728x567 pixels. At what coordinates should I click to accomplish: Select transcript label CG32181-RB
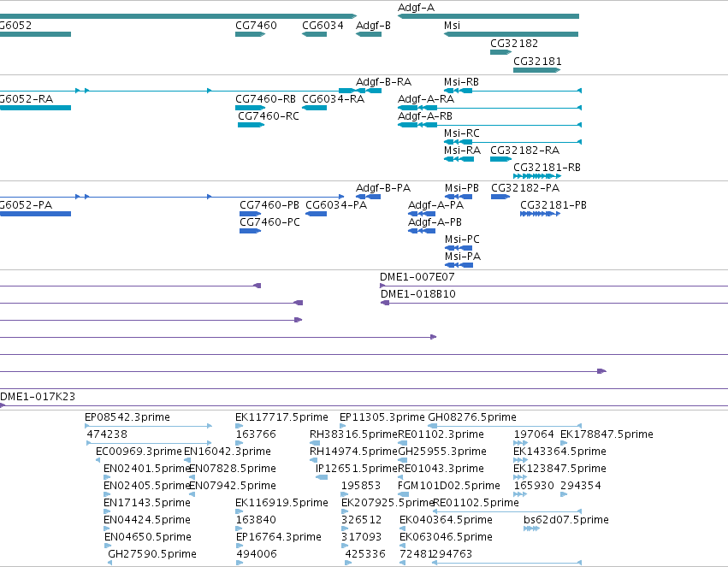point(547,168)
